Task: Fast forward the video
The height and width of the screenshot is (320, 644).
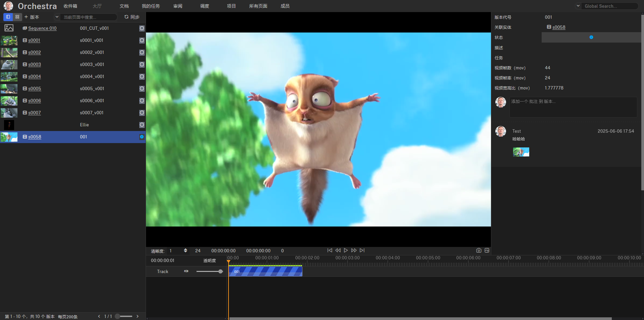Action: (354, 250)
